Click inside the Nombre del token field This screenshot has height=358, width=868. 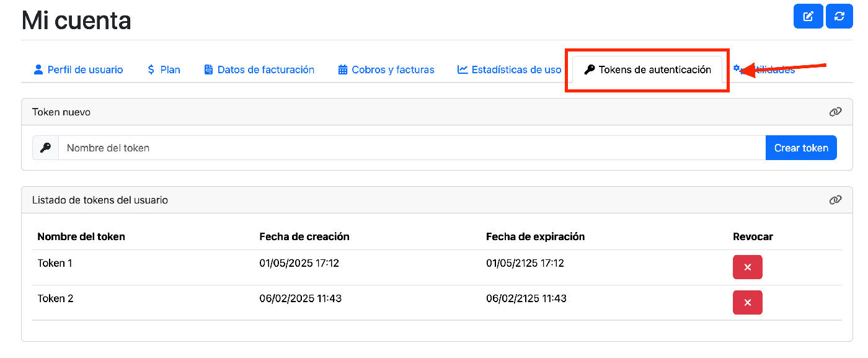(248, 148)
